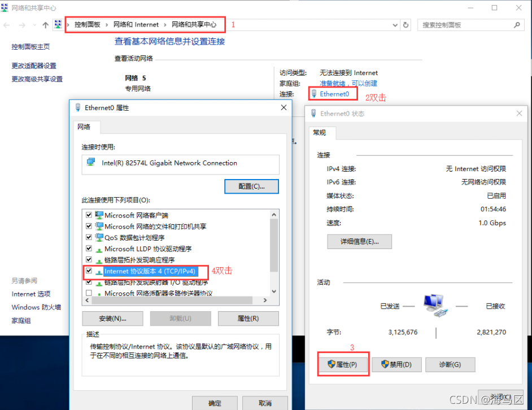The image size is (532, 410).
Task: Click the 搜索控制面板 search field
Action: [x=466, y=25]
